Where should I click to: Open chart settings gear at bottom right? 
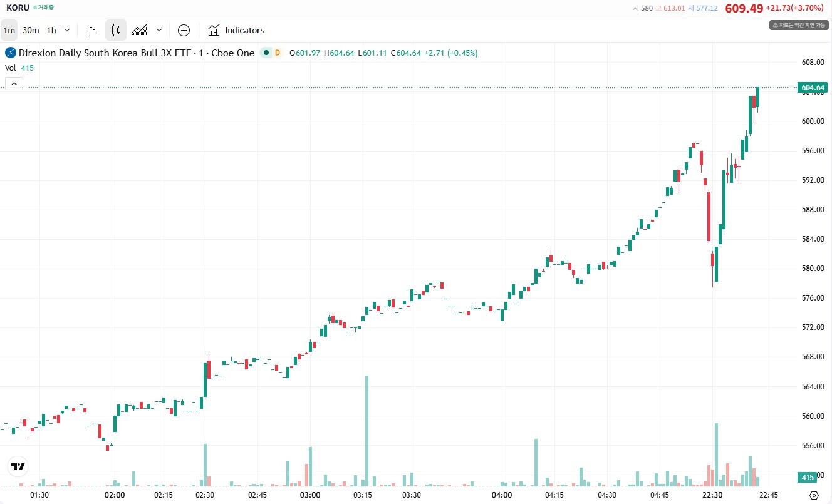click(x=814, y=495)
